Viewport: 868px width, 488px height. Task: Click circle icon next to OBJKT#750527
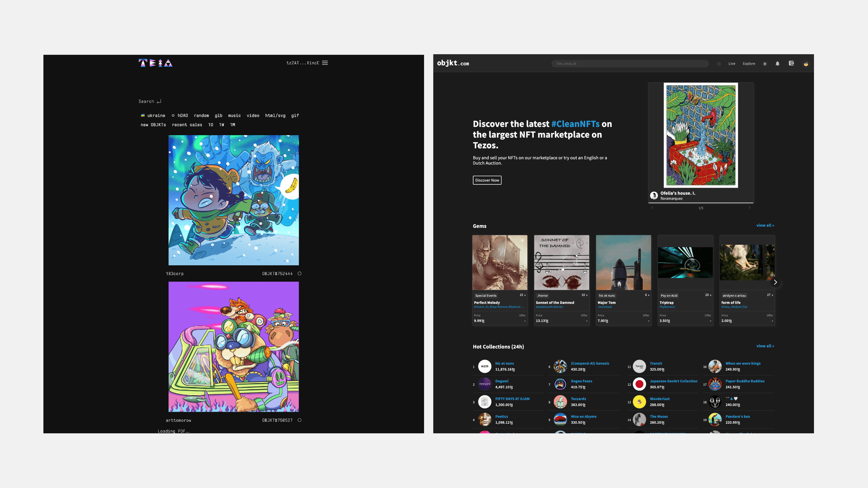[x=300, y=420]
